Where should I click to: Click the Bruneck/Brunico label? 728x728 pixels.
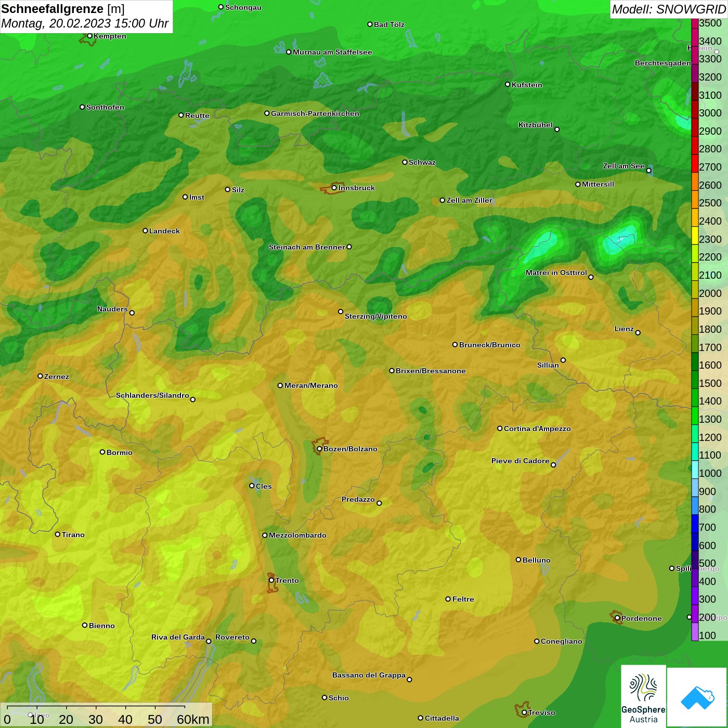pyautogui.click(x=490, y=345)
